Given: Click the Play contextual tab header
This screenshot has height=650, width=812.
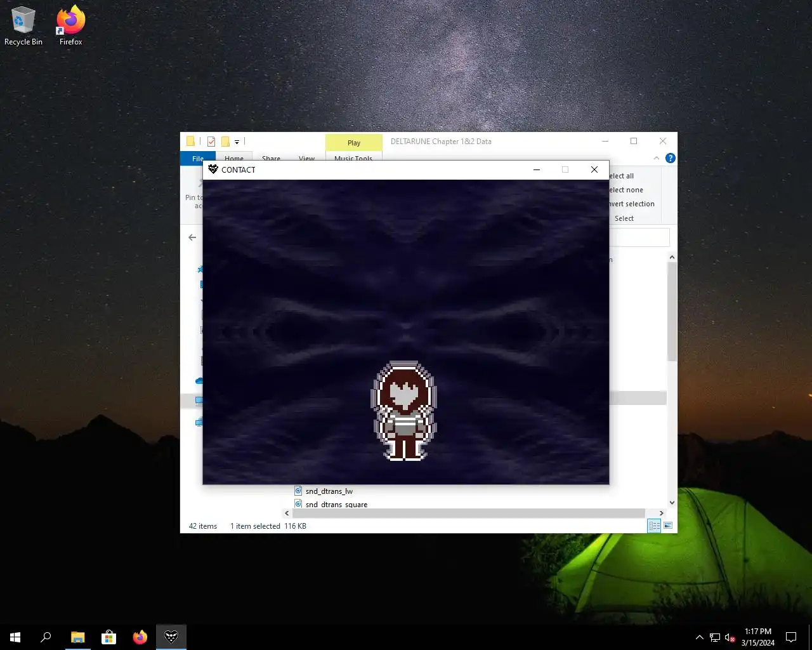Looking at the screenshot, I should click(x=354, y=143).
